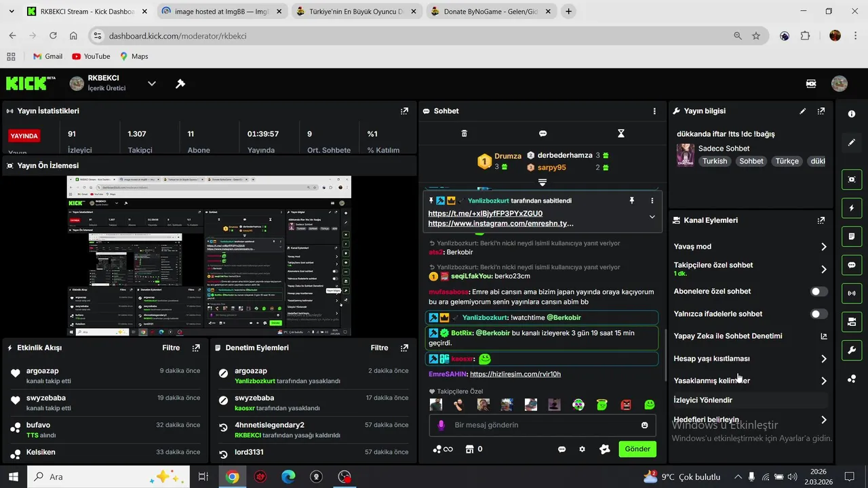Click the emote star icon beside Gönder
Image resolution: width=868 pixels, height=488 pixels.
point(605,449)
